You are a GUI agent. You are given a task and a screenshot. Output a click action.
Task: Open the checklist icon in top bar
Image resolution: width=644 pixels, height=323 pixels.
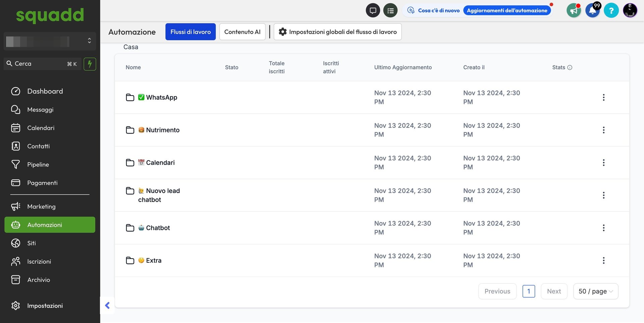point(390,10)
